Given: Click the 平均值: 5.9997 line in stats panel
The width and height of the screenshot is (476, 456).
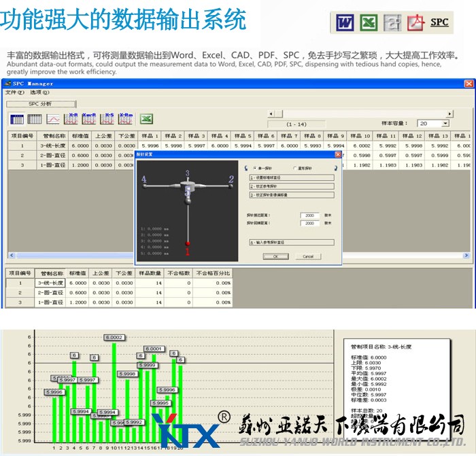Looking at the screenshot, I should tap(369, 374).
